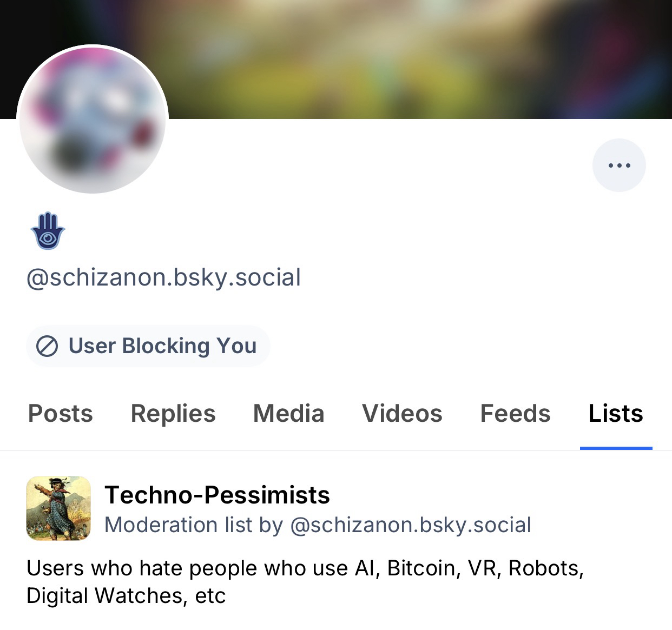672x630 pixels.
Task: Select the active Lists tab
Action: (615, 414)
